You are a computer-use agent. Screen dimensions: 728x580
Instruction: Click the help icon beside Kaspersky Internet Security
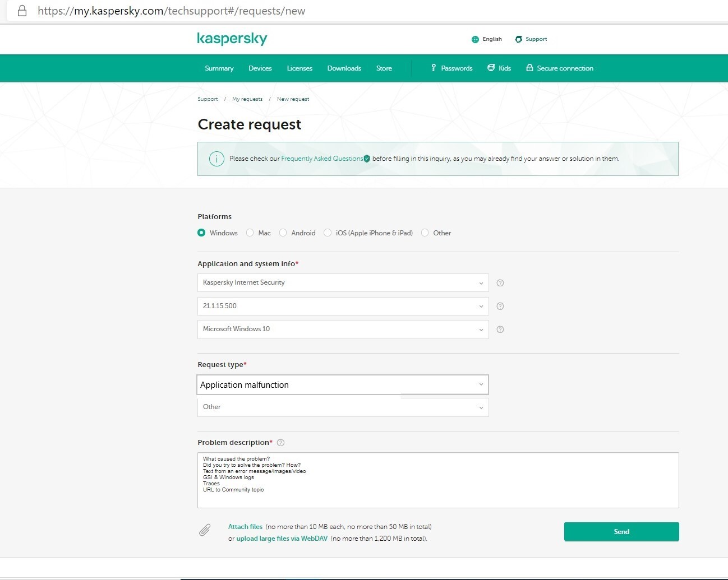500,283
